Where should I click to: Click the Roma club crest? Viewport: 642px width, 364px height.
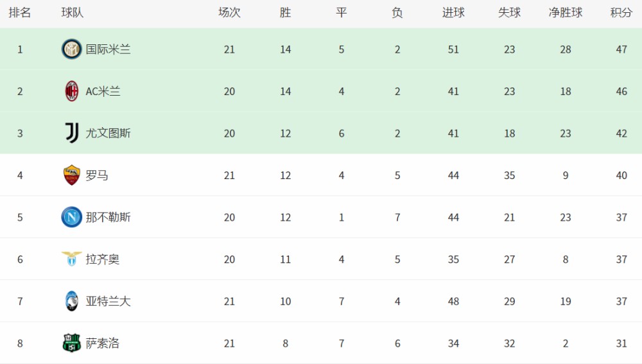pyautogui.click(x=71, y=175)
